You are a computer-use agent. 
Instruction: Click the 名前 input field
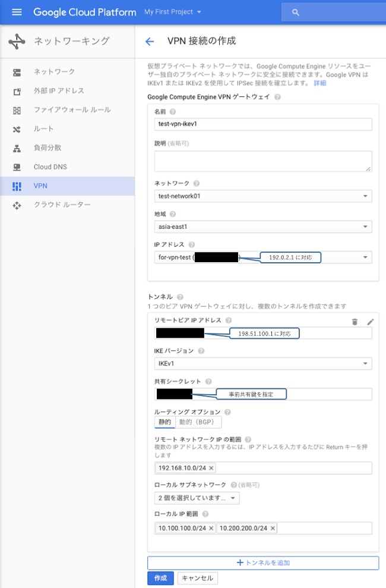click(x=262, y=124)
